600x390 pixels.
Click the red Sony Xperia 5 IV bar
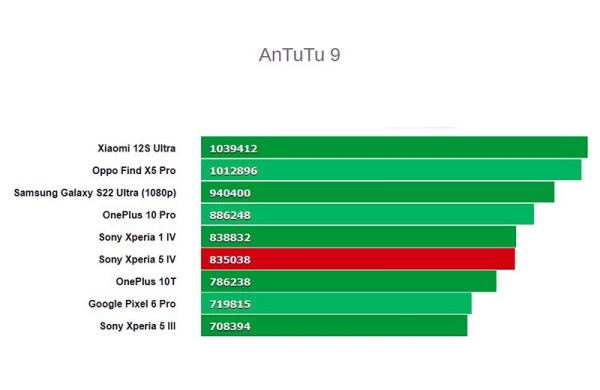click(x=358, y=259)
